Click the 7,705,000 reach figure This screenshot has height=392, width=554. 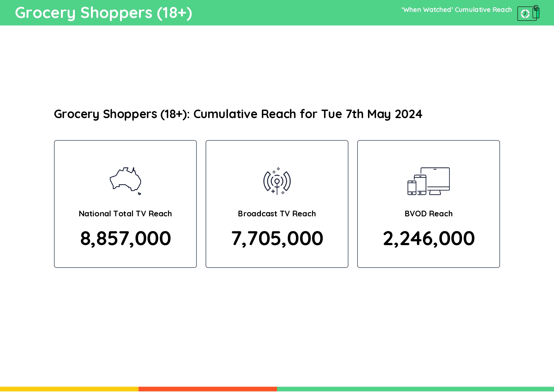pyautogui.click(x=277, y=238)
